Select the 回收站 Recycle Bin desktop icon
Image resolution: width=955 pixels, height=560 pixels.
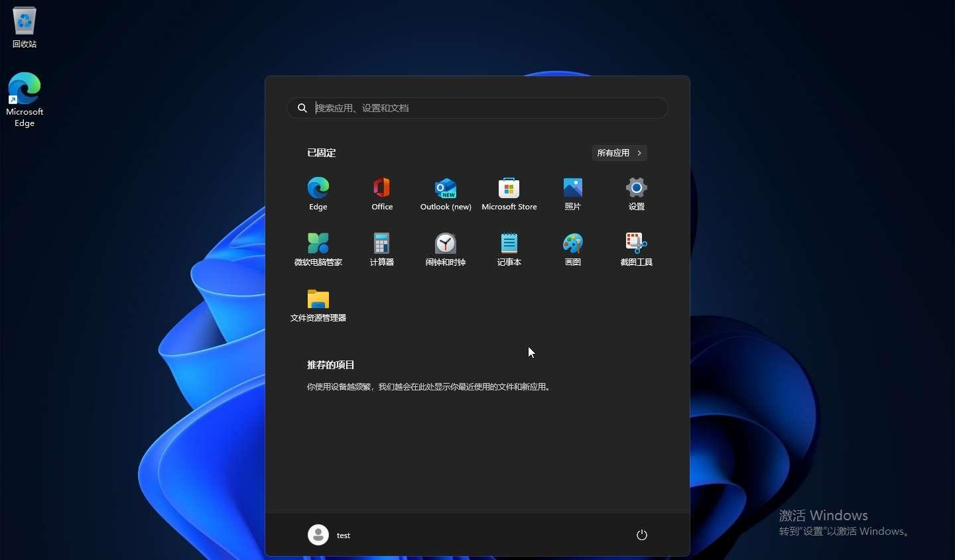point(25,28)
